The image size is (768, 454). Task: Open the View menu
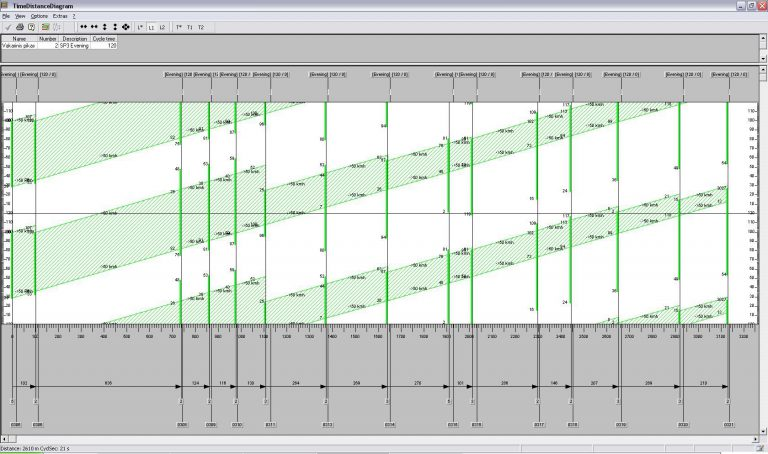coord(20,17)
